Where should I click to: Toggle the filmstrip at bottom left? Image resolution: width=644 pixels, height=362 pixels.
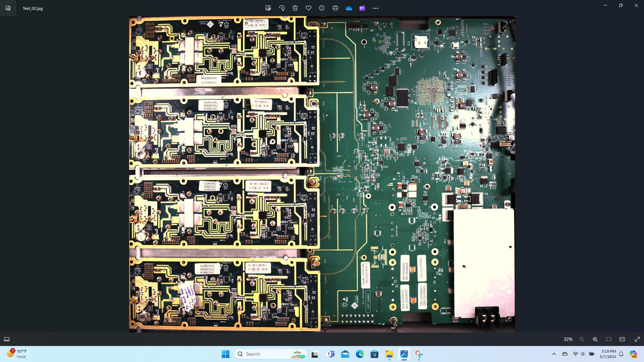(7, 339)
